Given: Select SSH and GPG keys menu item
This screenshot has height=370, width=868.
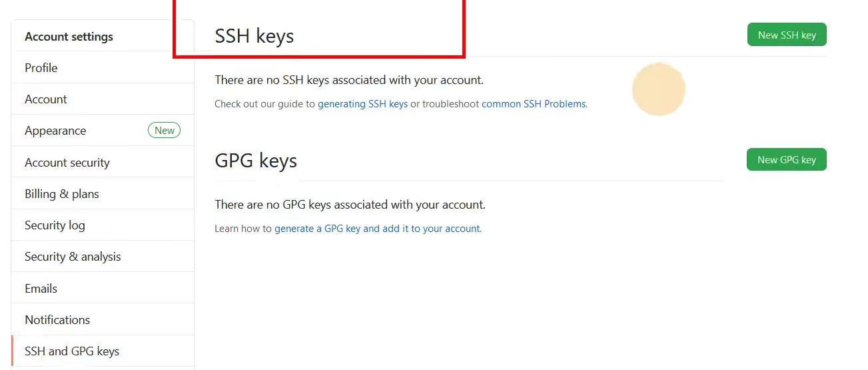Looking at the screenshot, I should tap(72, 351).
